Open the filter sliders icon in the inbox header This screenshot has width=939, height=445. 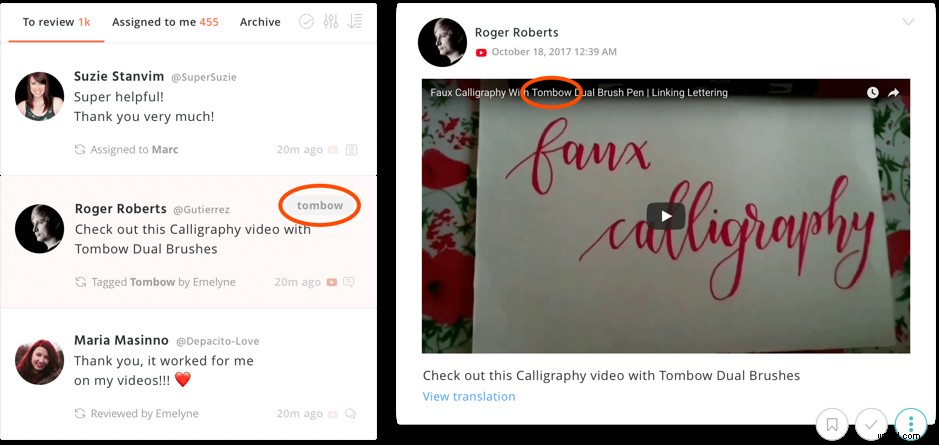331,22
